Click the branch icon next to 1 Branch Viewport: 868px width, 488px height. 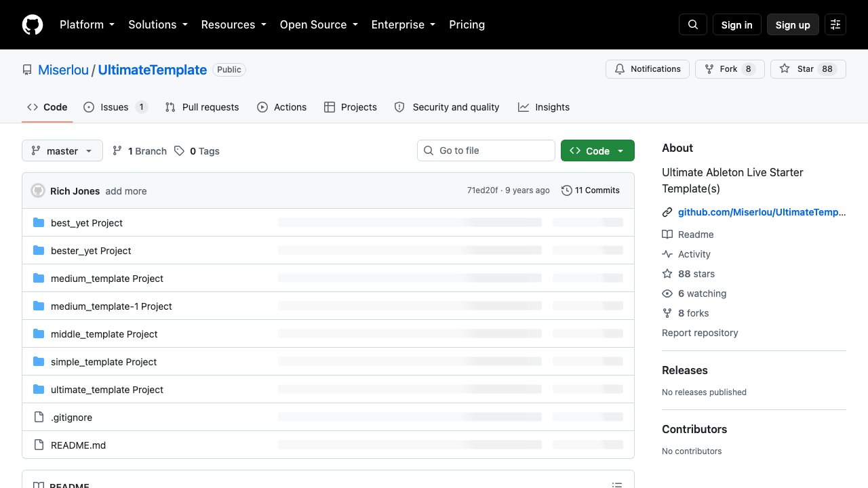[x=117, y=151]
